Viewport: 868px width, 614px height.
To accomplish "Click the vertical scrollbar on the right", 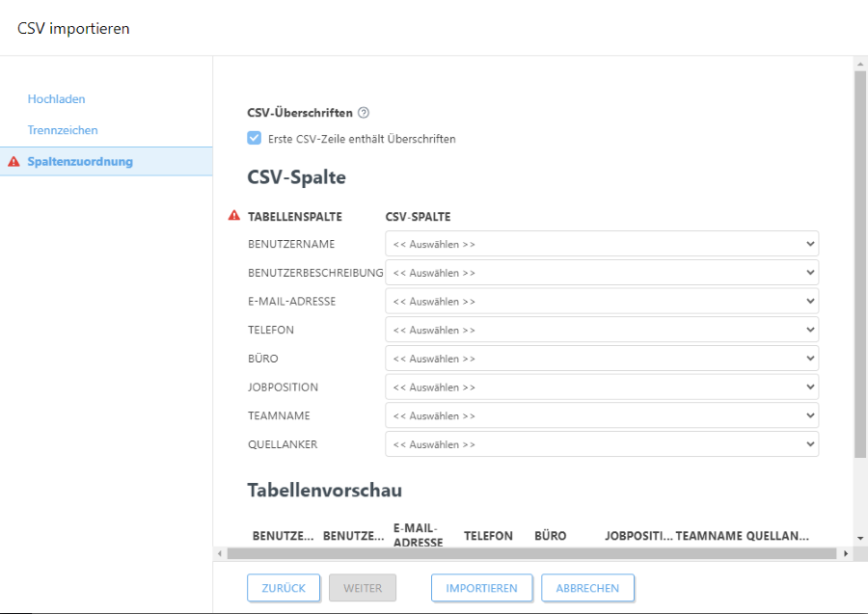I will 858,289.
